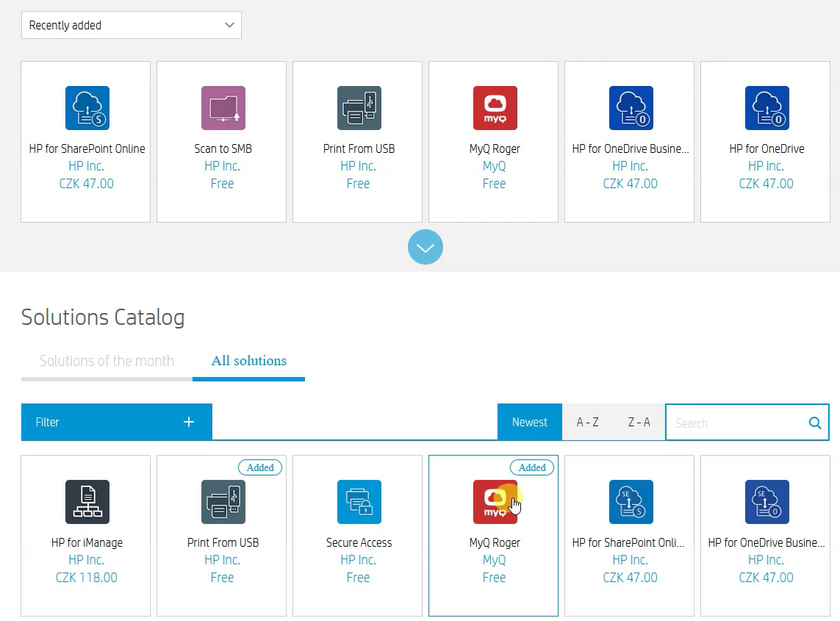Click the HP Inc. link under Secure Access
The height and width of the screenshot is (621, 840).
357,560
